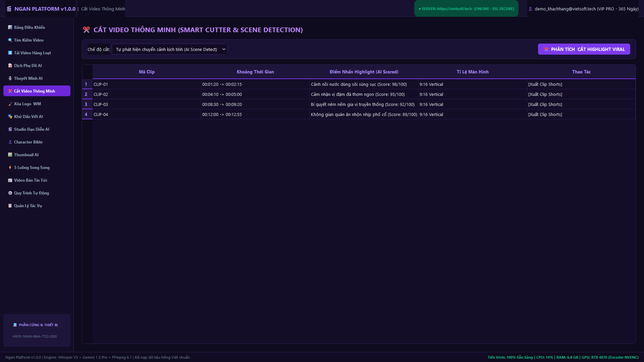The image size is (644, 362).
Task: Click the Bảng Điều Khiển dashboard icon
Action: pyautogui.click(x=10, y=27)
